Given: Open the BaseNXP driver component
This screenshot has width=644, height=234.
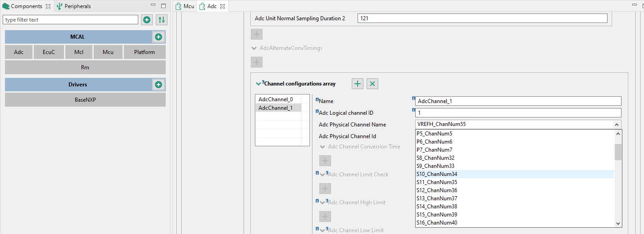Looking at the screenshot, I should 85,100.
